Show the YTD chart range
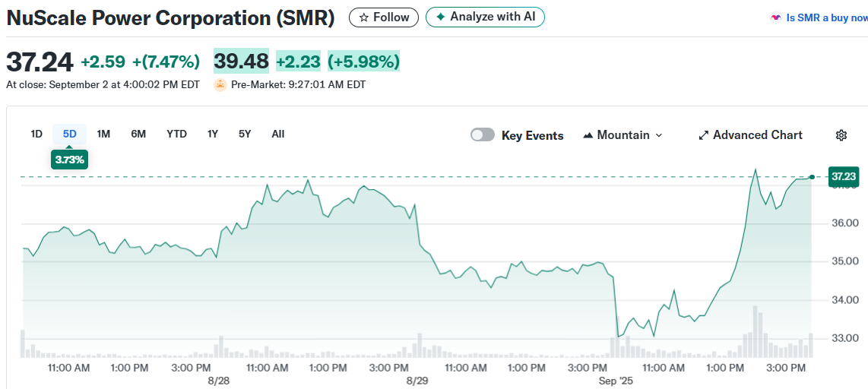The width and height of the screenshot is (868, 389). pos(176,134)
